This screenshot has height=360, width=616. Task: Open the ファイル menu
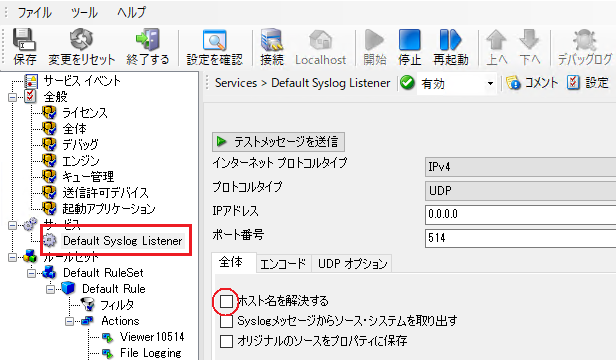35,13
